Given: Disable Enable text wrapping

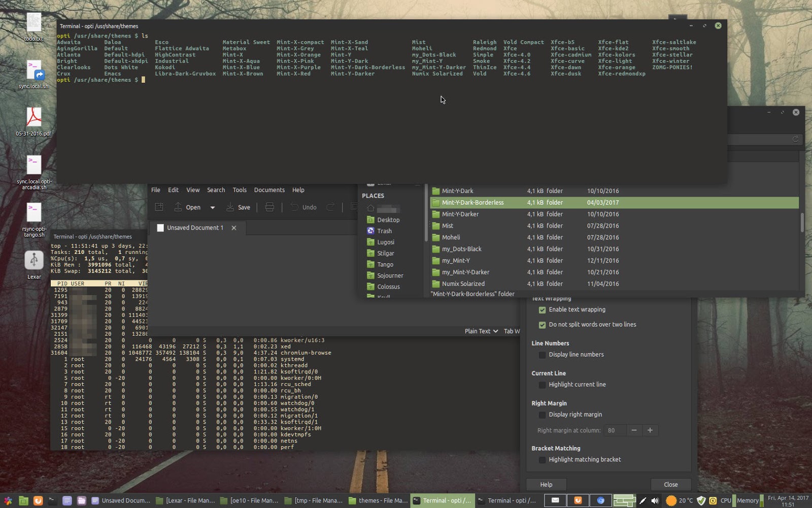Looking at the screenshot, I should [x=543, y=309].
